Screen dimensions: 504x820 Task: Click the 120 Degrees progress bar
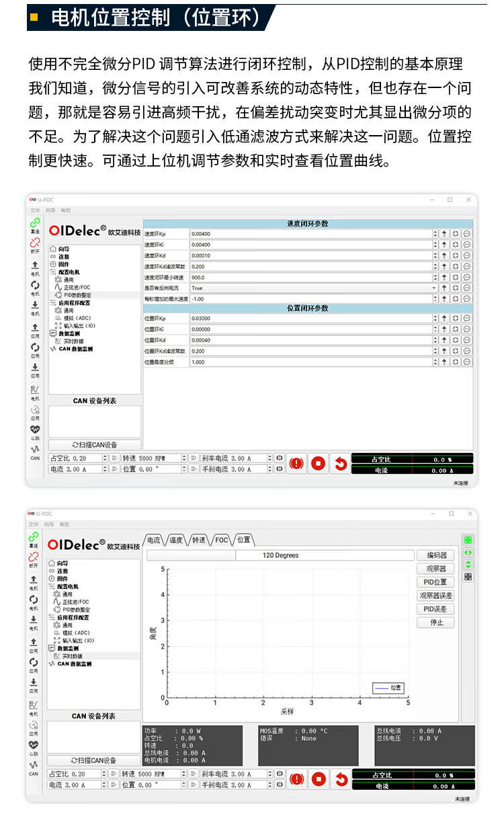280,555
